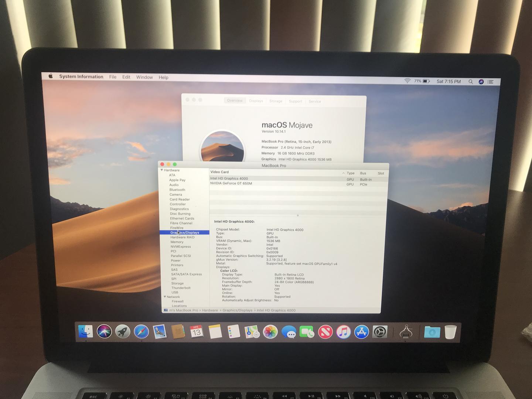Open Safari from the Dock
Viewport: 532px width, 399px height.
tap(141, 331)
